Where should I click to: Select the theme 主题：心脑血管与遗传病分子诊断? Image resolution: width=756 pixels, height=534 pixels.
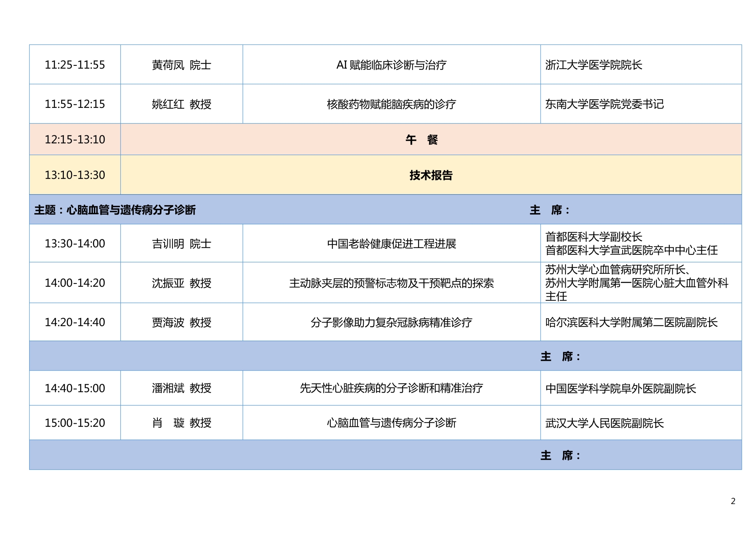pos(116,211)
